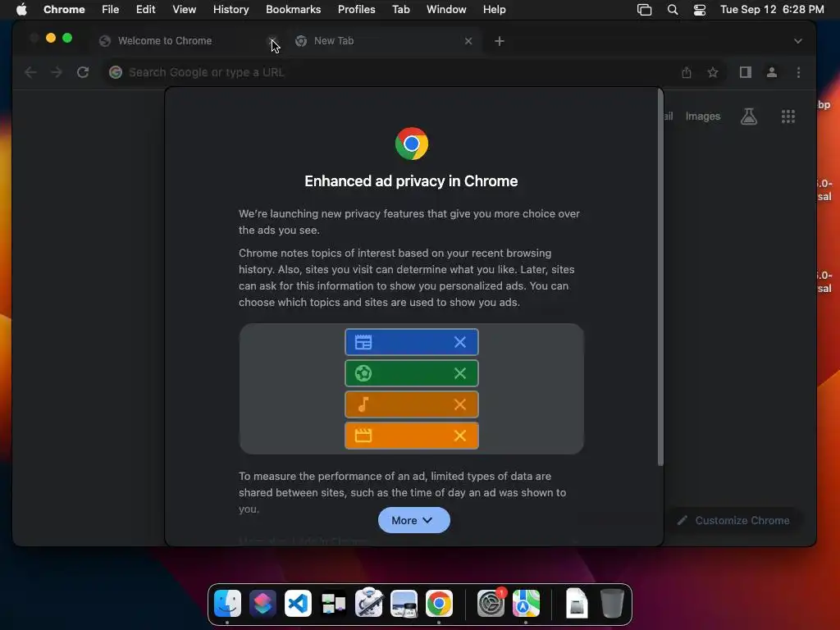Switch to the New Tab tab
Viewport: 840px width, 630px height.
coord(384,41)
